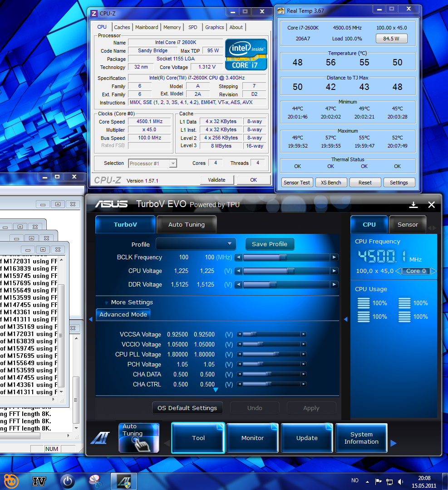Click the CPU Voltage slider
This screenshot has height=490, width=448.
(x=286, y=271)
